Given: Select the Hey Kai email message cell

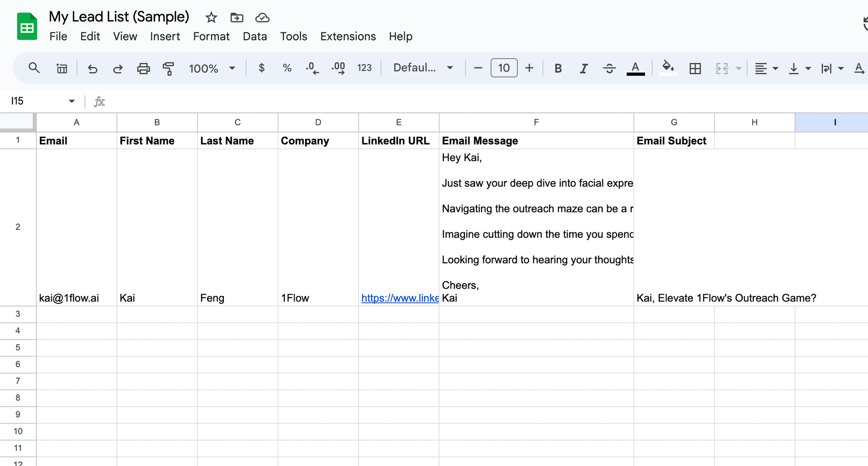Looking at the screenshot, I should click(x=536, y=227).
